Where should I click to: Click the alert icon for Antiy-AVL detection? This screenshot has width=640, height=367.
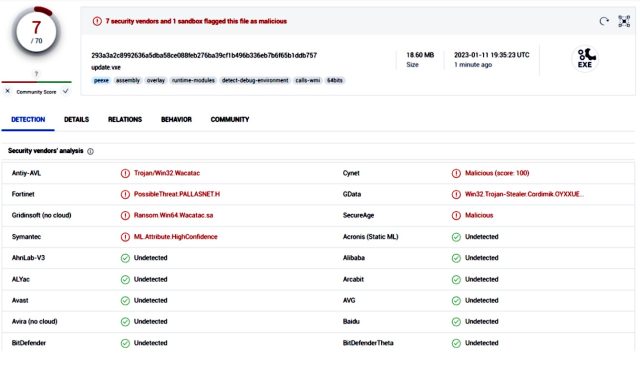[125, 173]
